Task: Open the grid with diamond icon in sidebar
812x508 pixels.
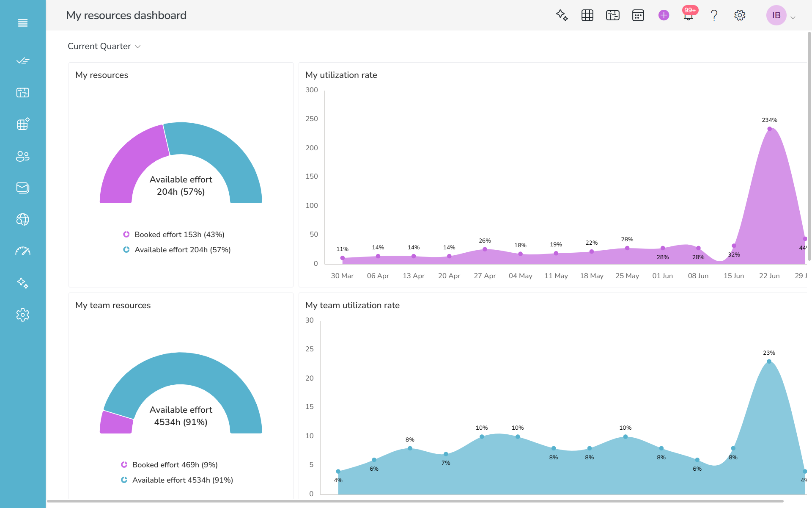Action: click(23, 124)
